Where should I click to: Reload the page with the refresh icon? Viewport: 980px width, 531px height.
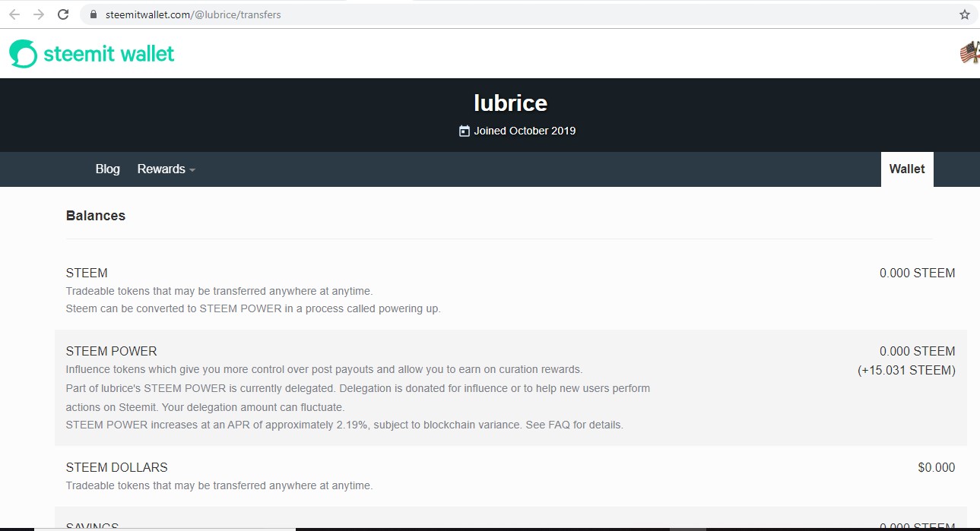pos(63,14)
